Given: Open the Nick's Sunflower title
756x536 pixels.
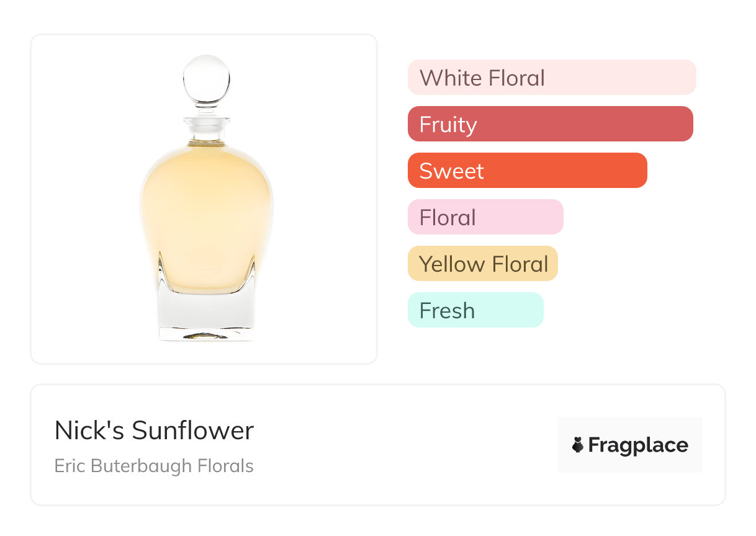Looking at the screenshot, I should point(154,431).
